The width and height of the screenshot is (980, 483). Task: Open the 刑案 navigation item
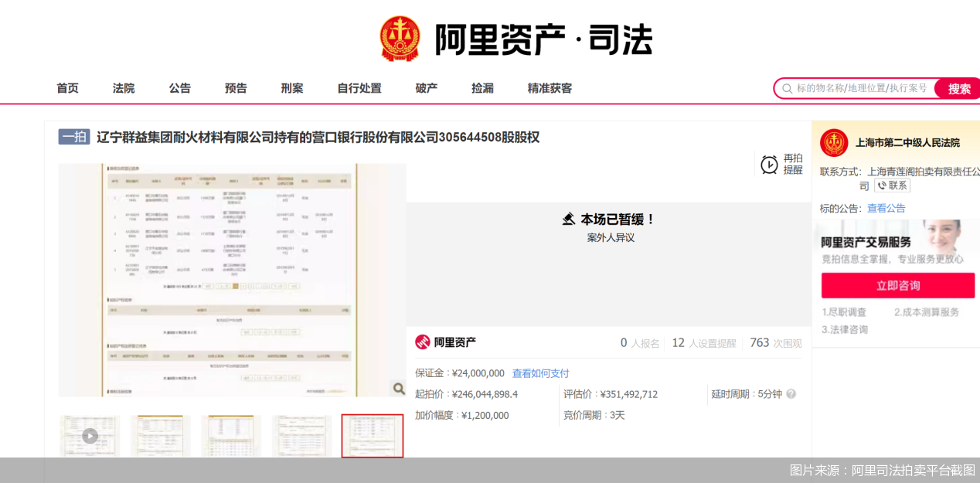tap(292, 88)
